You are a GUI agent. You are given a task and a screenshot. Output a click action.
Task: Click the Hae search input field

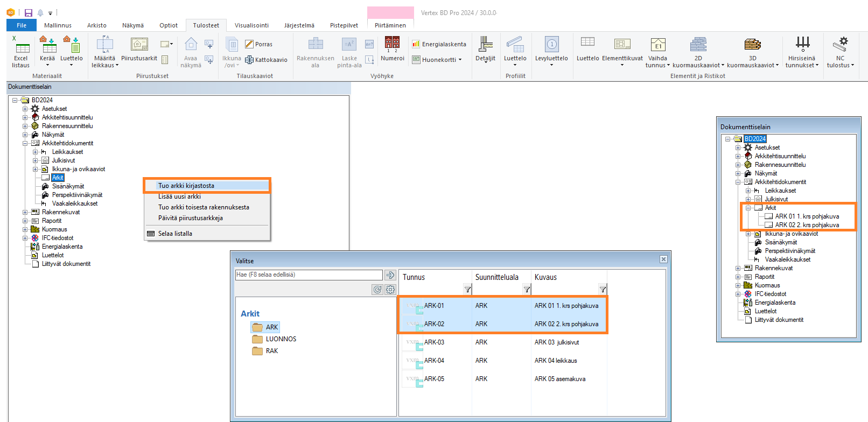point(309,275)
